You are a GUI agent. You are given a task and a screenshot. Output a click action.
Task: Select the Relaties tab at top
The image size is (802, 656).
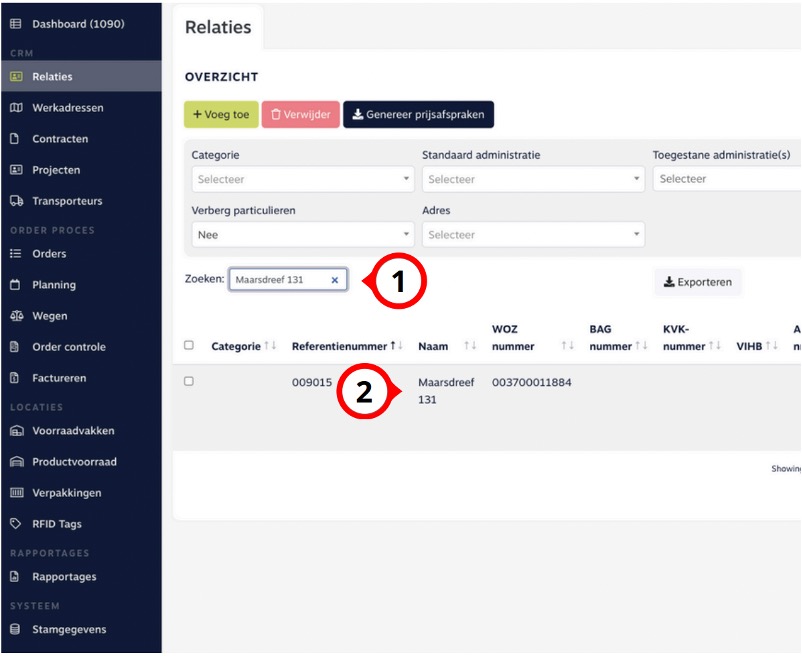pyautogui.click(x=217, y=28)
